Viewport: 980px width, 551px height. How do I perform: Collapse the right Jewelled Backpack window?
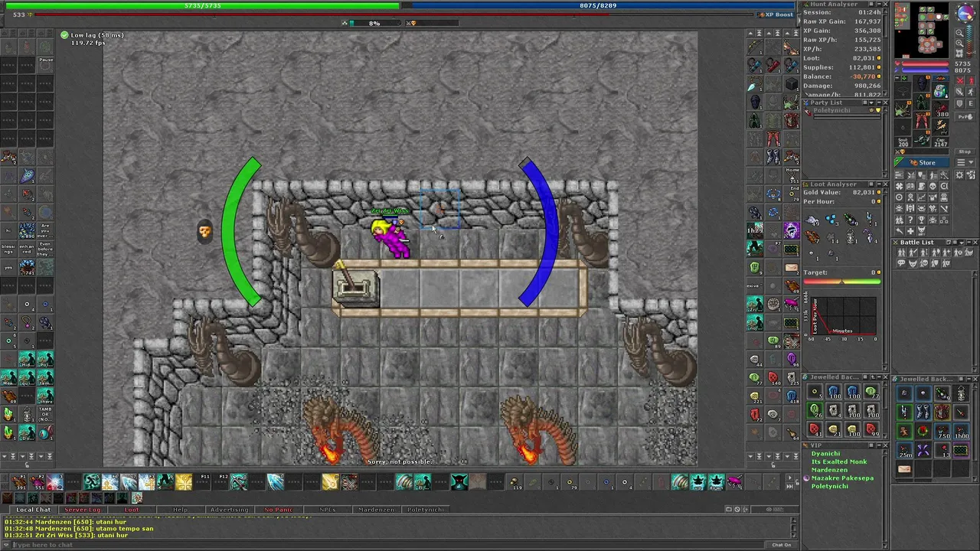click(969, 379)
